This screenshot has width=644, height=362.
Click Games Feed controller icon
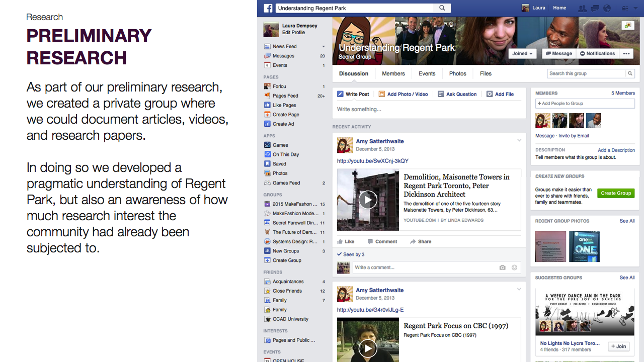267,183
